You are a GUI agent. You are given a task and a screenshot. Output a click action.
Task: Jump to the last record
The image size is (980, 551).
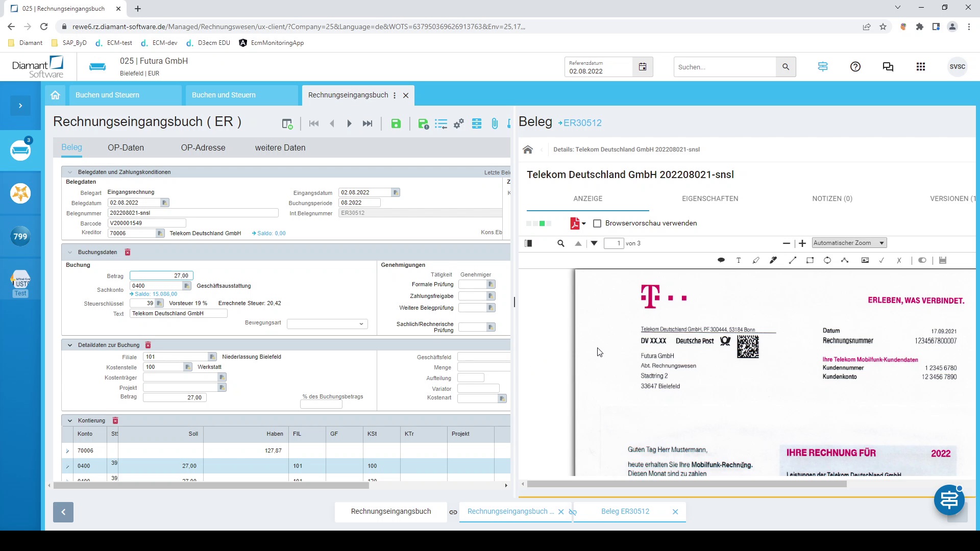point(367,124)
